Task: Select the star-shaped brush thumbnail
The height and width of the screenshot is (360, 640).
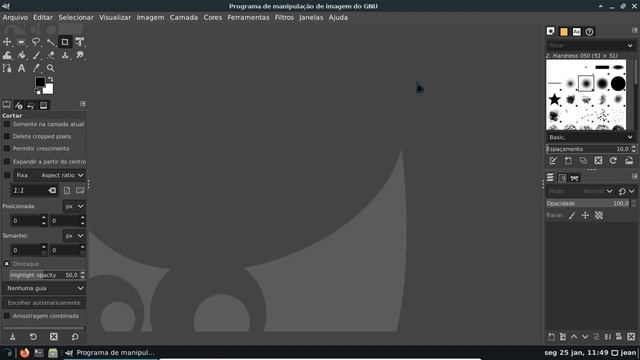Action: tap(554, 99)
